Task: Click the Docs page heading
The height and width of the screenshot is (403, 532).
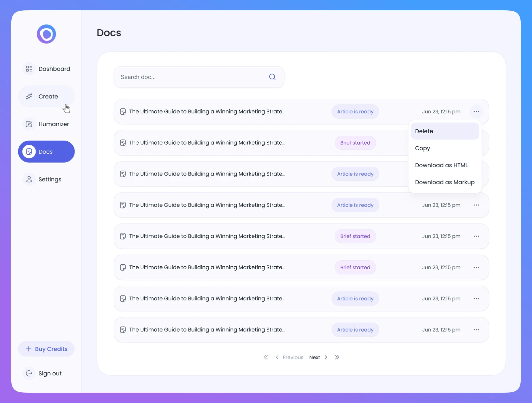Action: pyautogui.click(x=109, y=33)
